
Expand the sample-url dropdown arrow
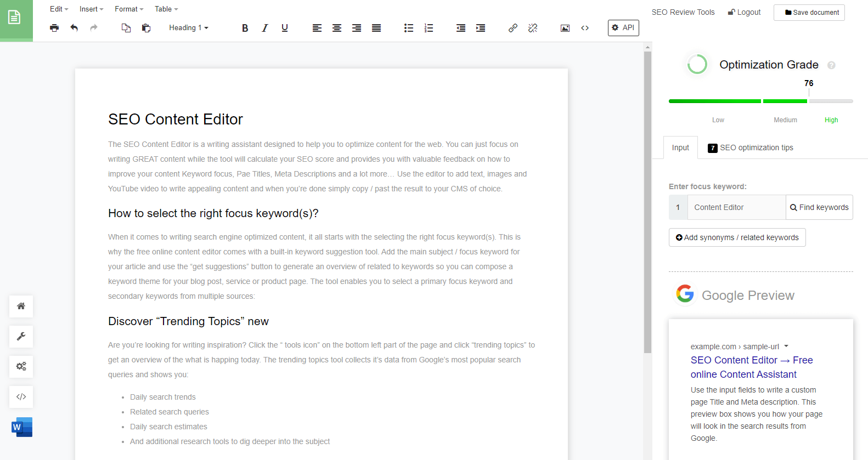pyautogui.click(x=786, y=346)
